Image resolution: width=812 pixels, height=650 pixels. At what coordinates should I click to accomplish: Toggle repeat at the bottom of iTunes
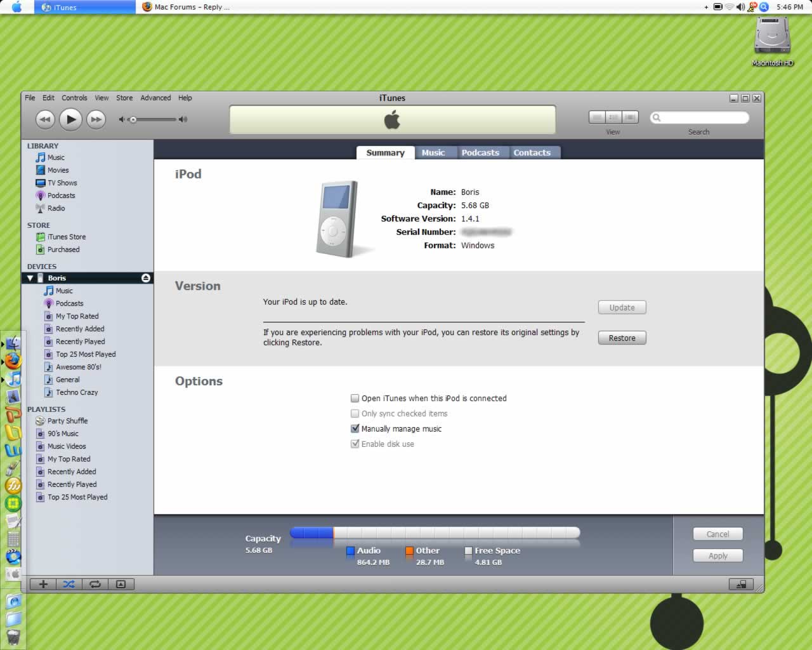click(95, 584)
